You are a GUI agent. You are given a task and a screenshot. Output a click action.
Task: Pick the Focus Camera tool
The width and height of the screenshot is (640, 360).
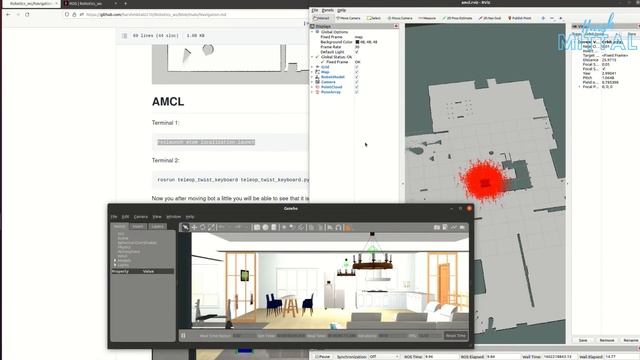(400, 18)
